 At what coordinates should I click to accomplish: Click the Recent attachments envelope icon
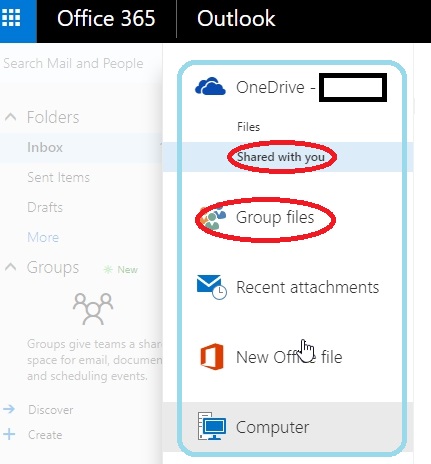pyautogui.click(x=212, y=287)
